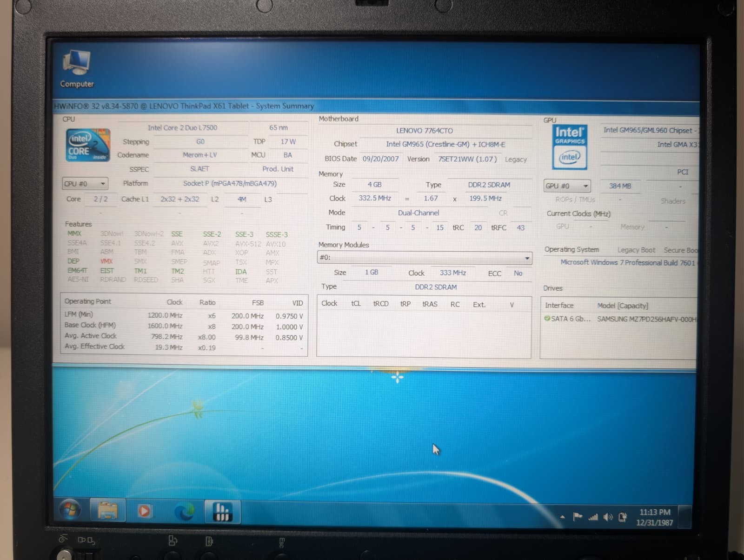This screenshot has height=560, width=744.
Task: Click the Dual-Channel mode value
Action: [418, 213]
